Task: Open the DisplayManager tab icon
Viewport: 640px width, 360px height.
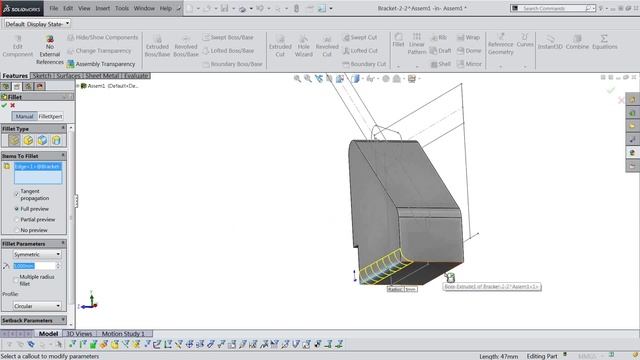Action: (x=40, y=86)
